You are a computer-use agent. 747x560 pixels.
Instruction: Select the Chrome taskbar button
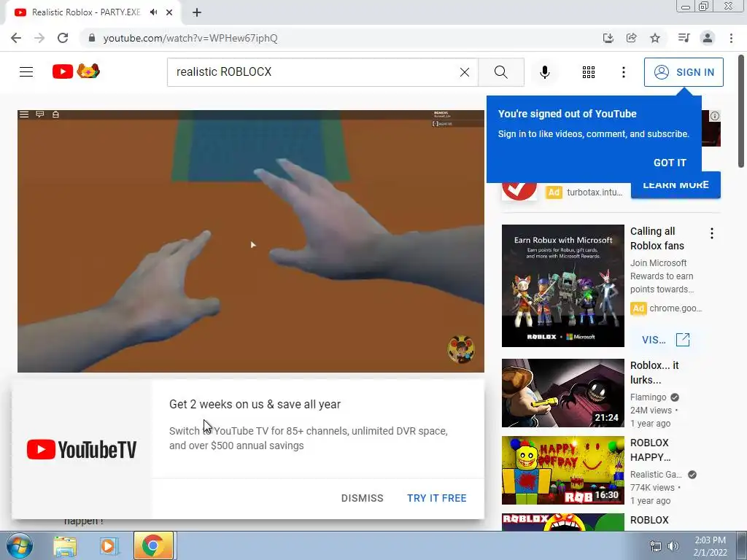click(153, 545)
